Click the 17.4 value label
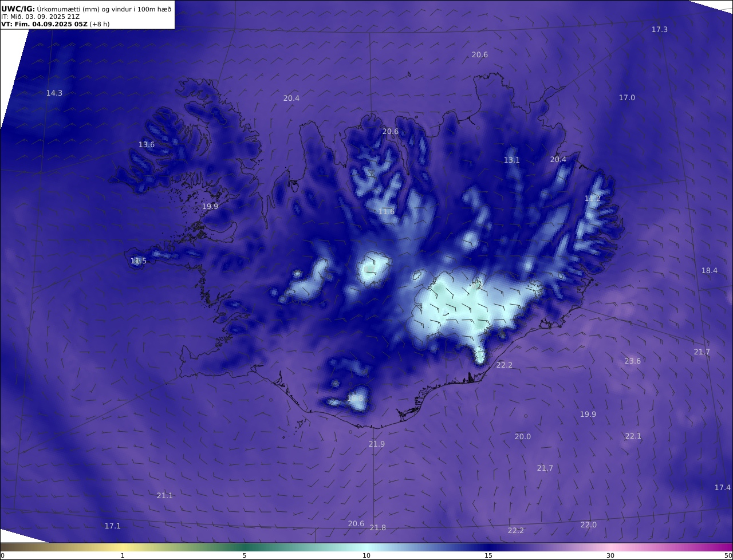 pos(723,488)
